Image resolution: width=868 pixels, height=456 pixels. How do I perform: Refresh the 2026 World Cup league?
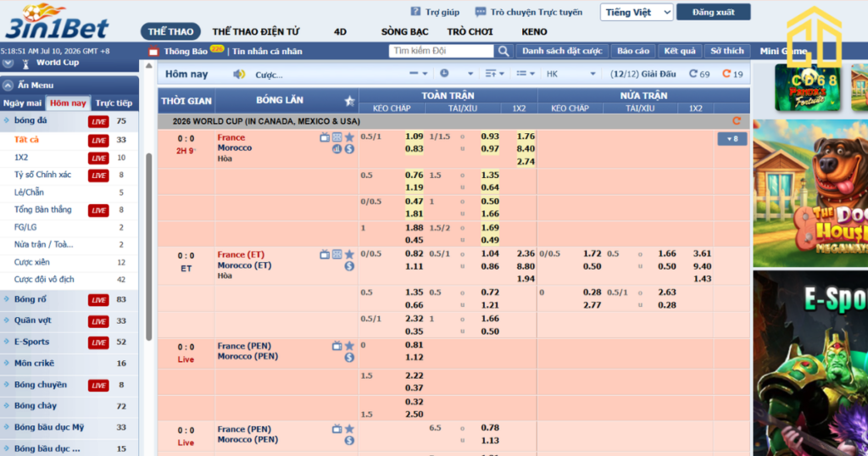pyautogui.click(x=737, y=120)
